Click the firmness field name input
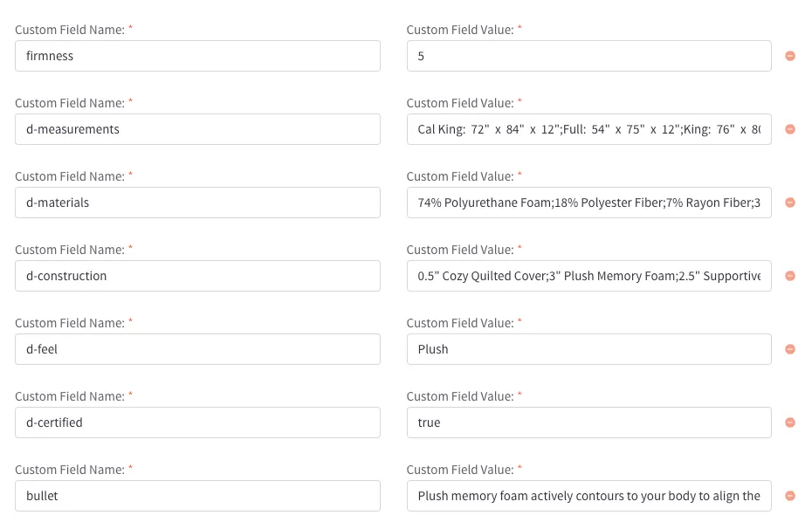The height and width of the screenshot is (522, 812). coord(197,55)
